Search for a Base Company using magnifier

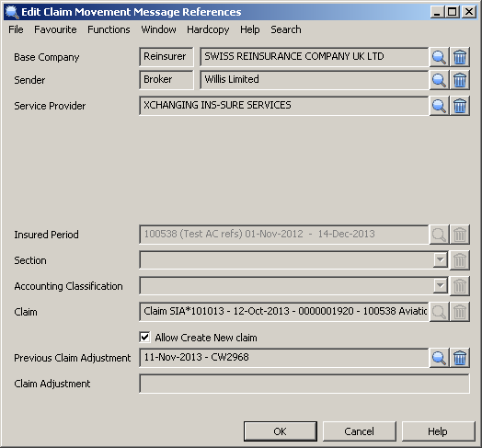coord(439,57)
